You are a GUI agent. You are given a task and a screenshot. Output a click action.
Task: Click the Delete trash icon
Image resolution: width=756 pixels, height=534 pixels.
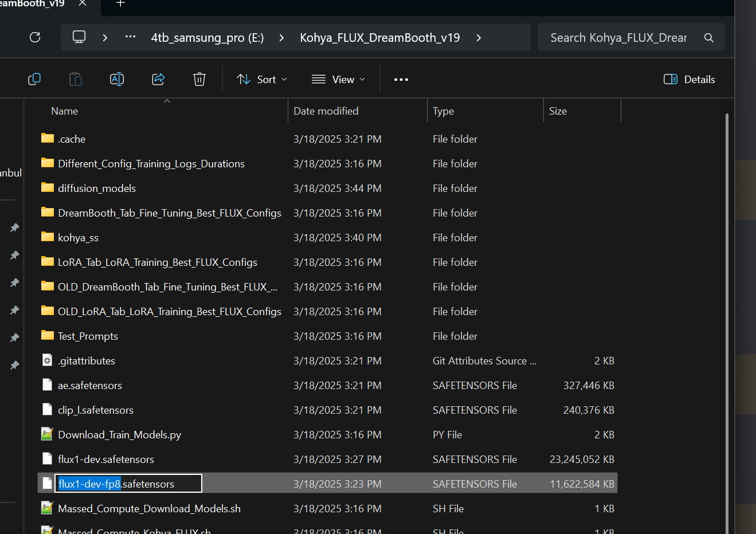(x=199, y=79)
